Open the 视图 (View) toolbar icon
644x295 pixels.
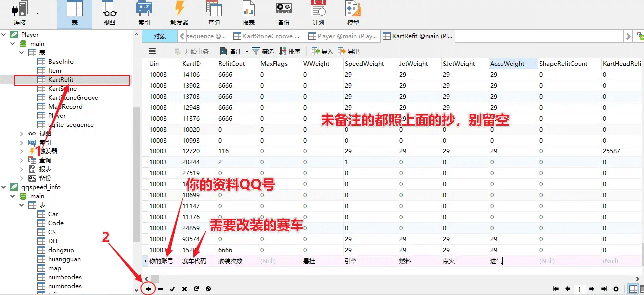109,13
